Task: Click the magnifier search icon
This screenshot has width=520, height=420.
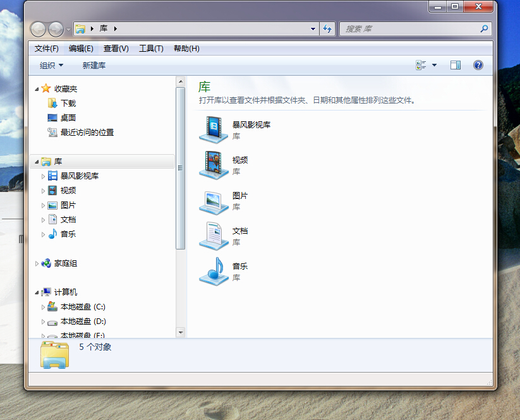Action: click(x=484, y=29)
